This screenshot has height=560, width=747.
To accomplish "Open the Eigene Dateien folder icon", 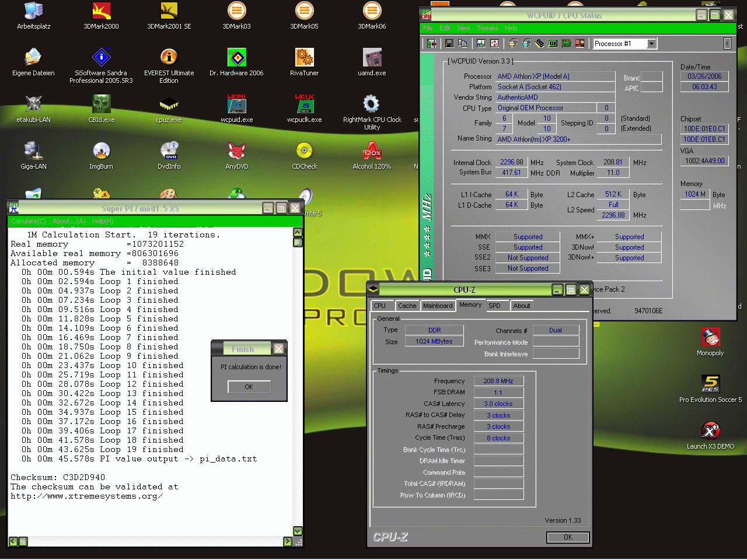I will point(33,62).
